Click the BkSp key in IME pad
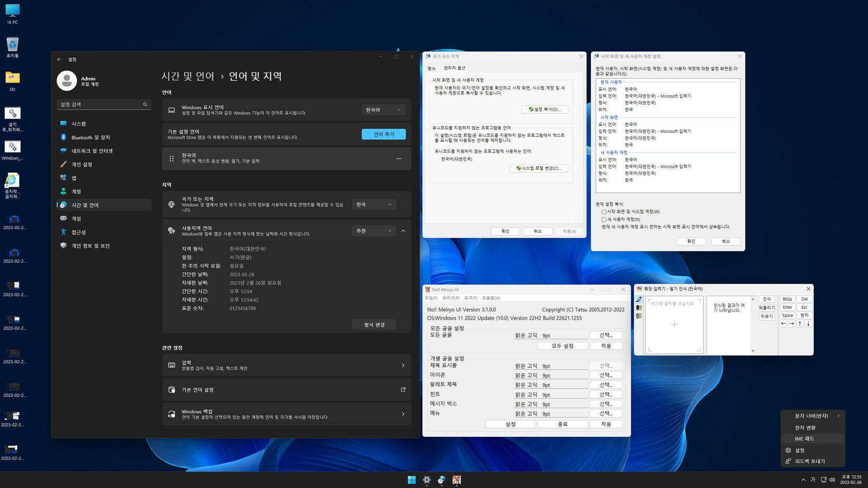 point(787,299)
